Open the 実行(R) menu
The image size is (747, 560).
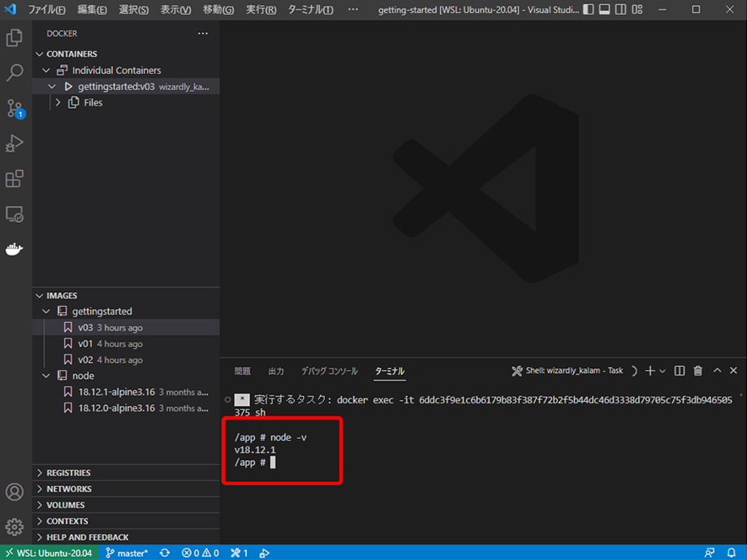[x=261, y=10]
